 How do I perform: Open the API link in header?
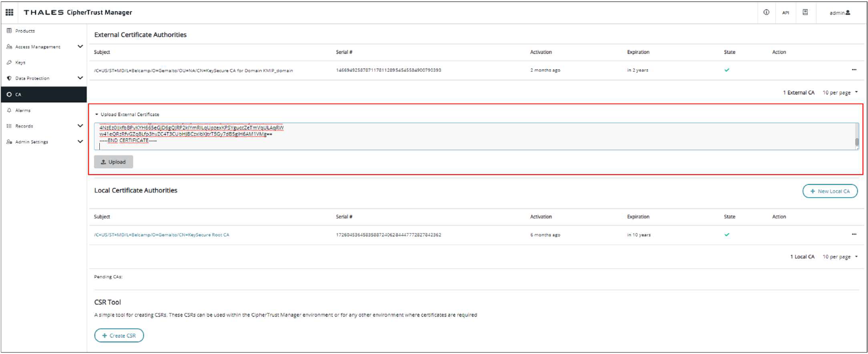click(786, 13)
